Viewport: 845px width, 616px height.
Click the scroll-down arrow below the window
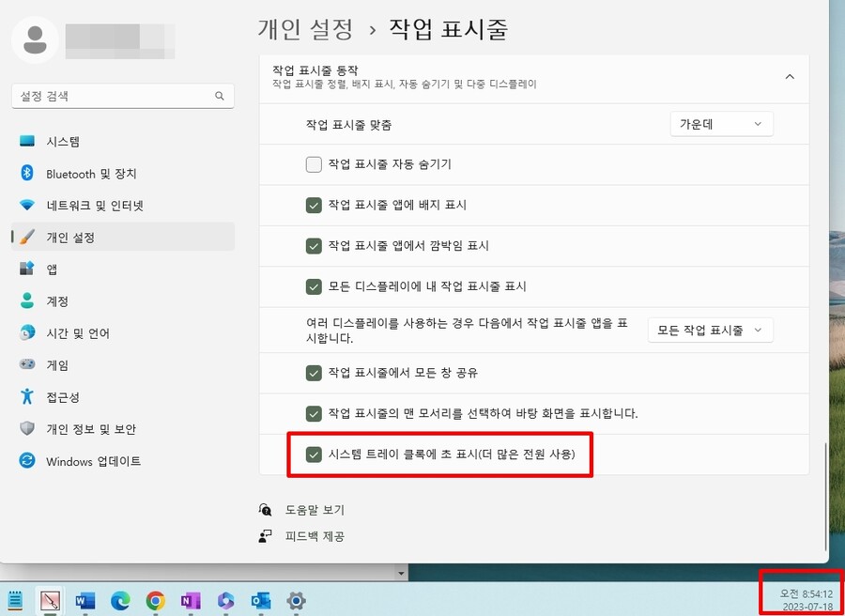(400, 574)
